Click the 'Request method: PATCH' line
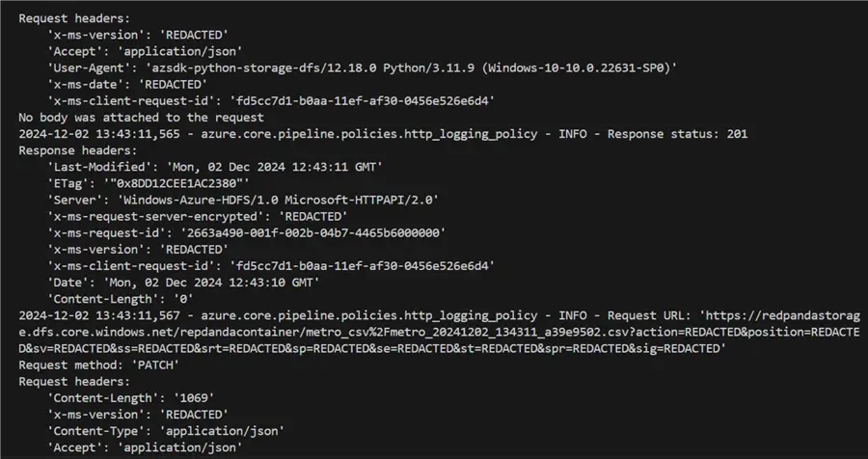The image size is (868, 459). (99, 364)
